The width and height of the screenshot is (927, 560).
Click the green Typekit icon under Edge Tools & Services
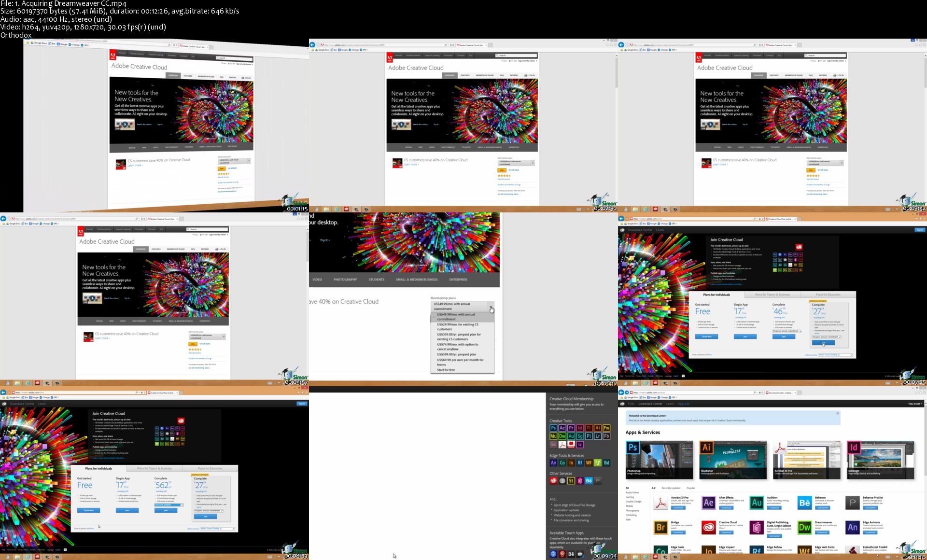click(x=598, y=462)
